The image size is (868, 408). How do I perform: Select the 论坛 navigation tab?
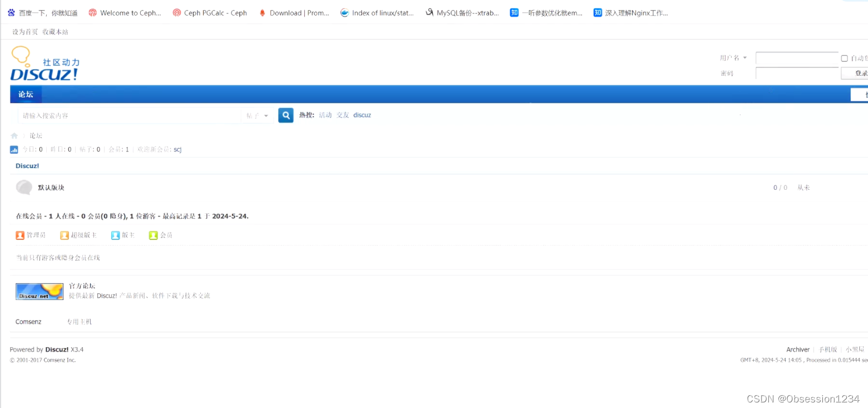(x=26, y=94)
